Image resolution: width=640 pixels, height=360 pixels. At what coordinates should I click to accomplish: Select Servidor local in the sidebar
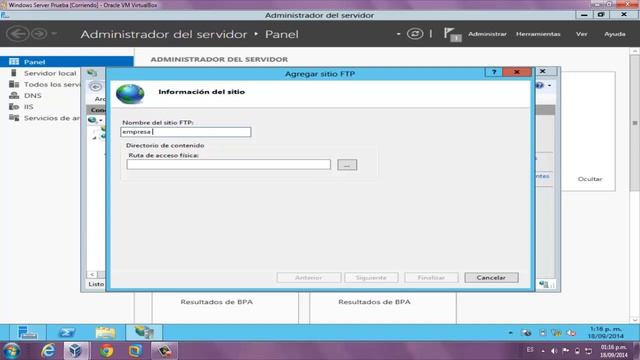(x=50, y=73)
